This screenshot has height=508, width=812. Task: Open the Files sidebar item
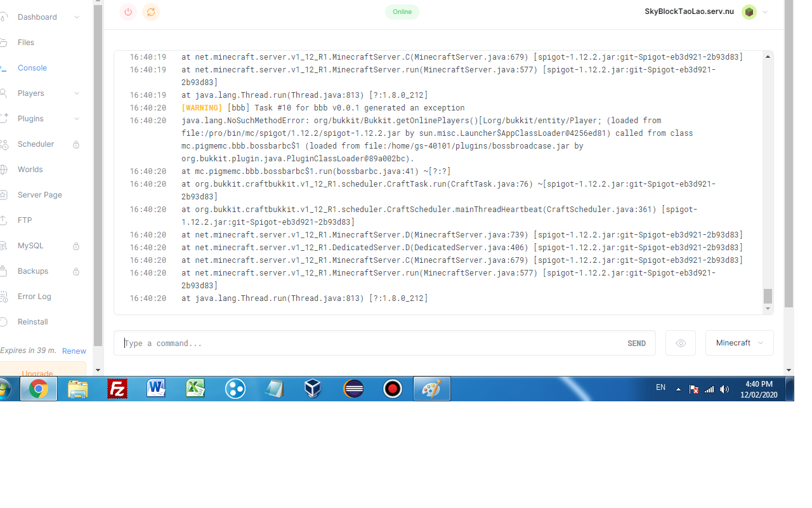pyautogui.click(x=26, y=43)
